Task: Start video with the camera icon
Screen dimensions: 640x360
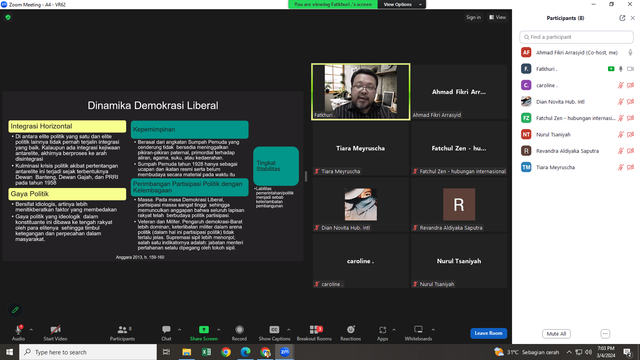Action: pyautogui.click(x=55, y=329)
